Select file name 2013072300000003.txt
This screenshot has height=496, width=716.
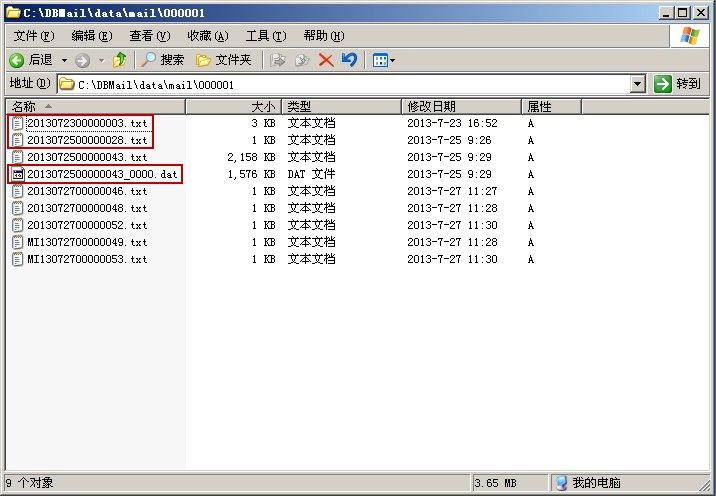point(87,123)
